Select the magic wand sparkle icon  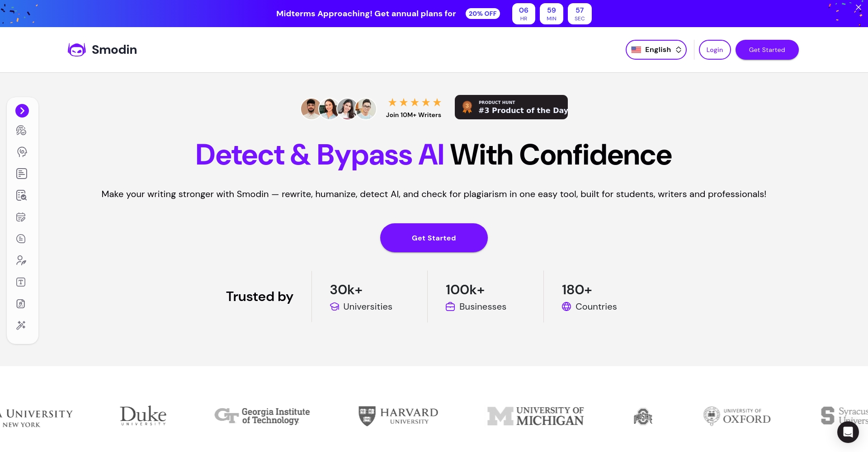21,325
